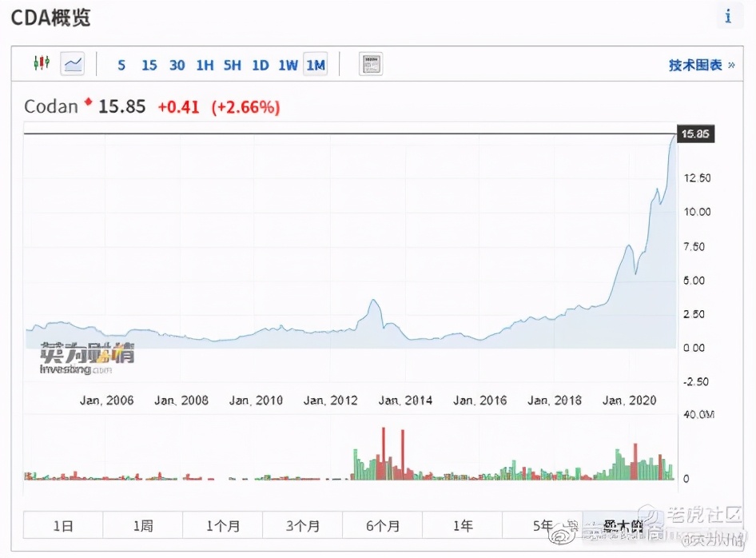Select the 6个月 range button
This screenshot has height=558, width=756.
pos(384,525)
